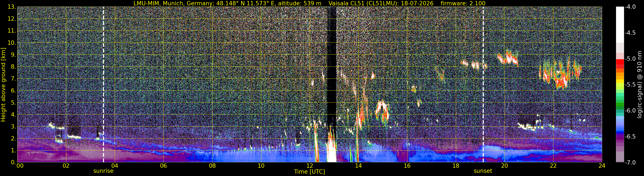
Task: Click the x-axis tick label '16'
Action: tap(407, 166)
